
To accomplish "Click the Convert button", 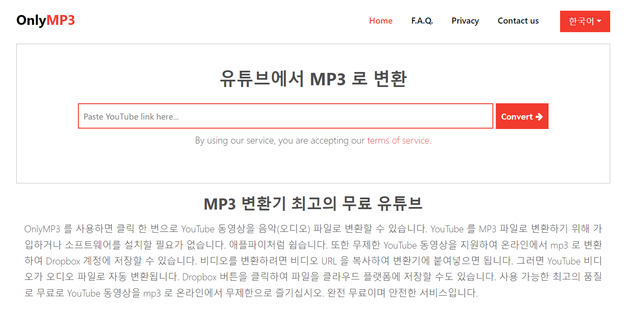I will point(522,116).
